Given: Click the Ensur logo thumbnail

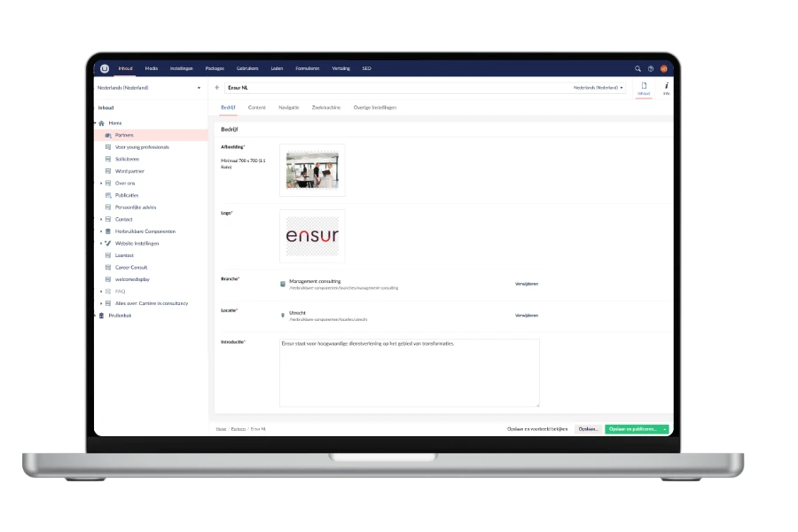Looking at the screenshot, I should 312,237.
